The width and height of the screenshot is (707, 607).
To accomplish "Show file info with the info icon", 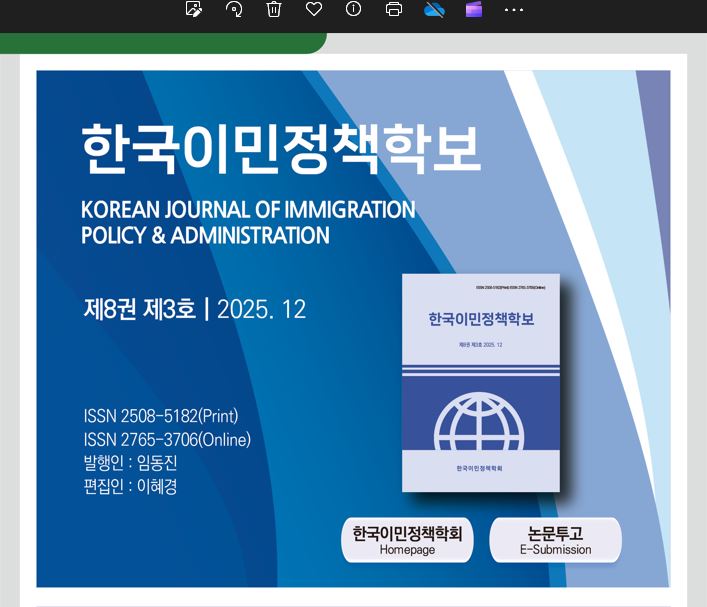I will tap(353, 9).
